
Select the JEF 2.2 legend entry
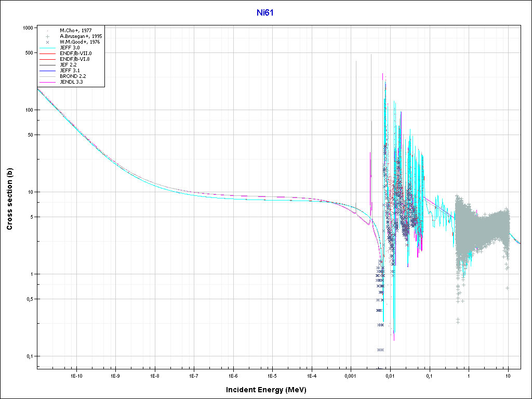coord(68,65)
